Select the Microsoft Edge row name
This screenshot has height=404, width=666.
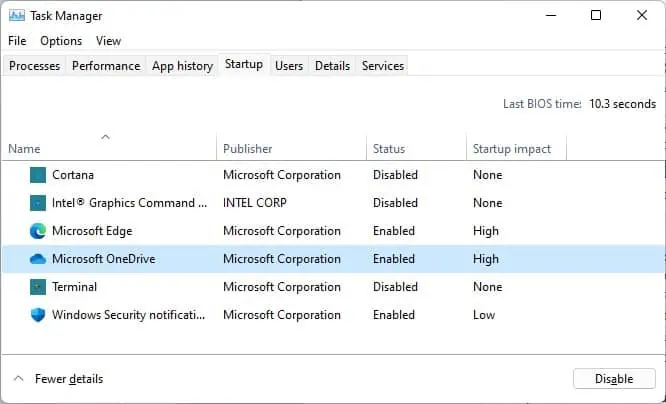pyautogui.click(x=92, y=231)
